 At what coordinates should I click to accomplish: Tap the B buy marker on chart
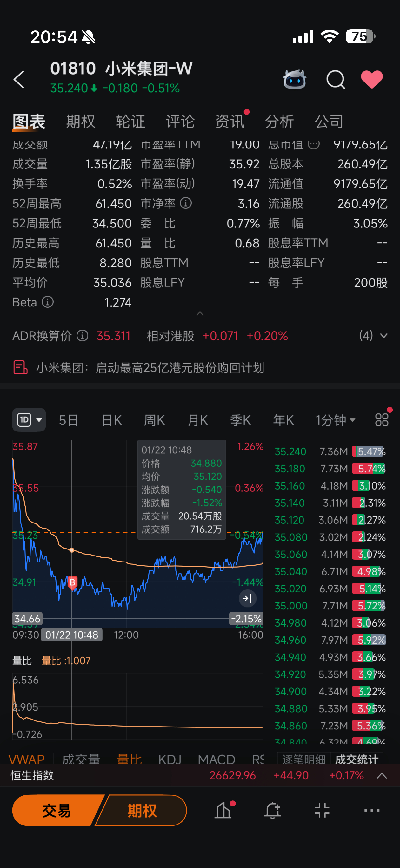tap(72, 582)
